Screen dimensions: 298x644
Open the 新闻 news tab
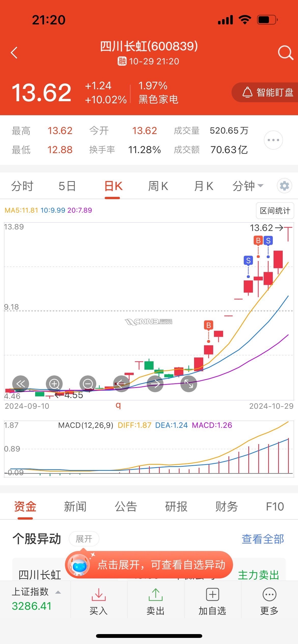pyautogui.click(x=75, y=506)
